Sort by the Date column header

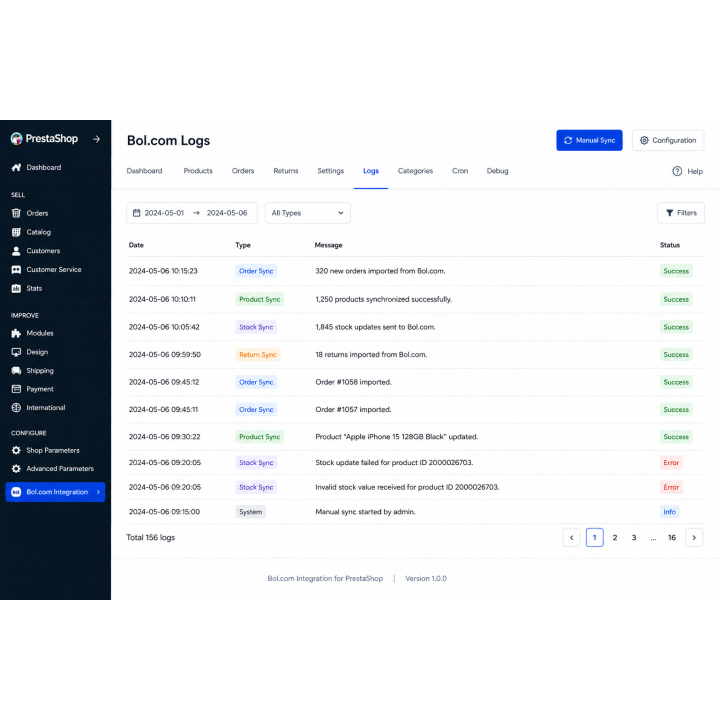pyautogui.click(x=136, y=245)
